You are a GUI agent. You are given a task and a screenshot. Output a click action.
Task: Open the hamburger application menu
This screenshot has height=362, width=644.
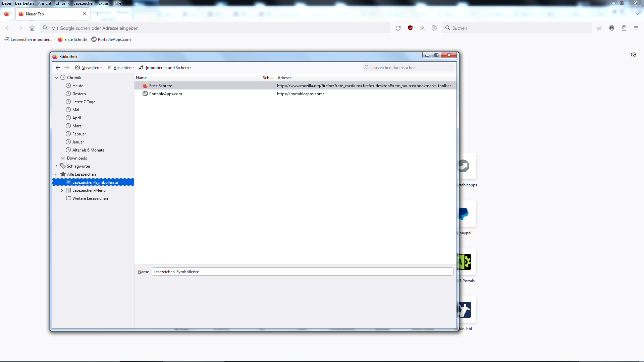[x=636, y=28]
